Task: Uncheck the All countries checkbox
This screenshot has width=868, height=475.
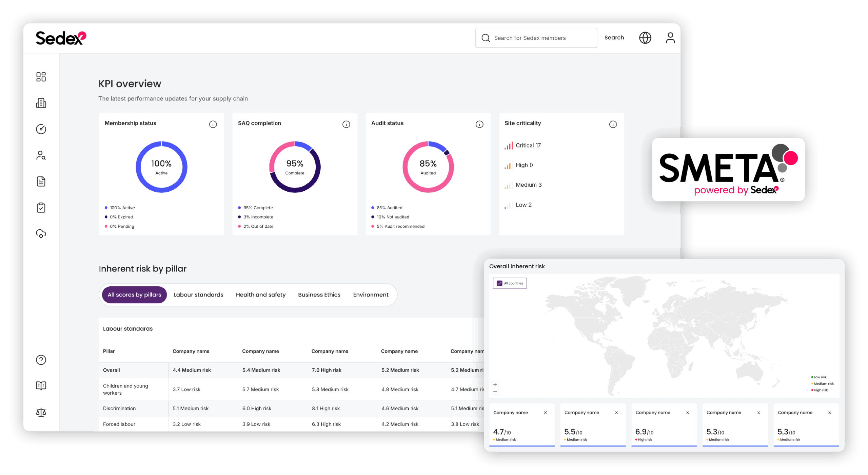Action: click(499, 283)
